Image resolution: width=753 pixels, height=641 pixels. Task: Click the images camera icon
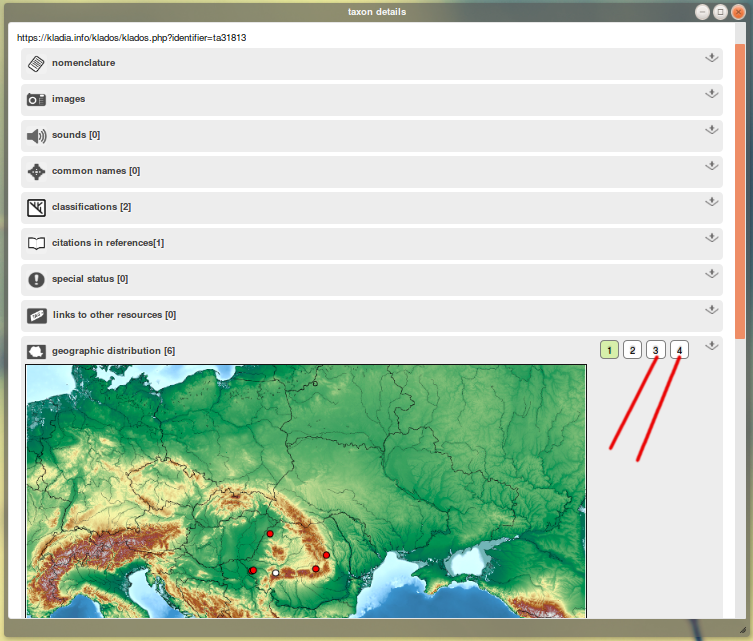[x=36, y=99]
